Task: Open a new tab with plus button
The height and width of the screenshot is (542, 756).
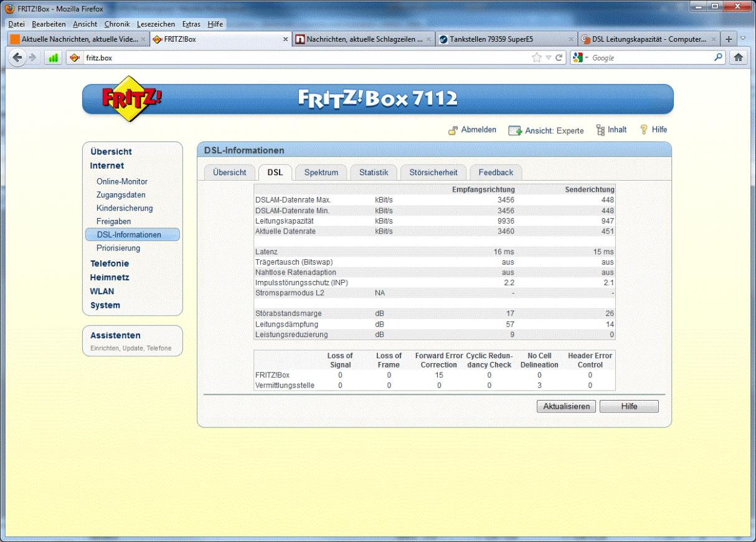Action: [x=729, y=39]
